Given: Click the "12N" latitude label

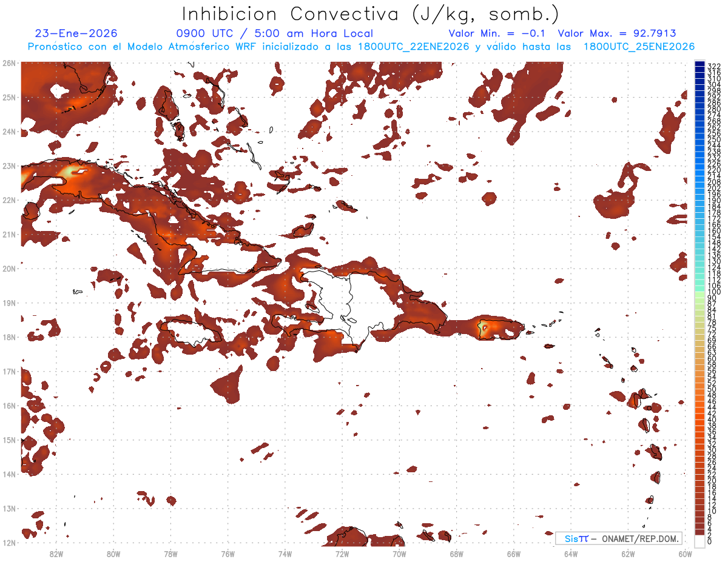Looking at the screenshot, I should tap(8, 543).
